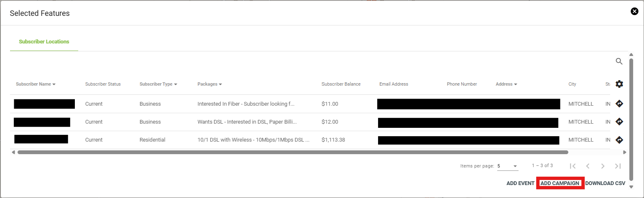Click horizontal scrollbar left arrow
Viewport: 644px width, 198px height.
coord(13,152)
